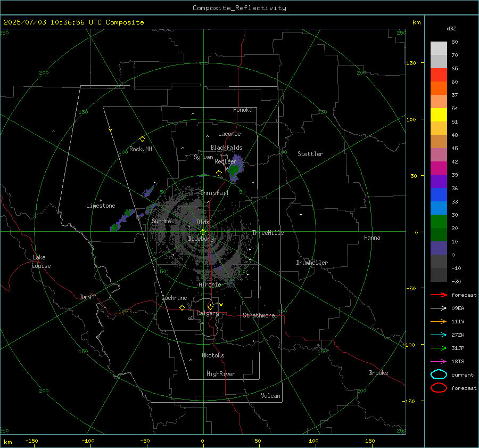Select the Lacombe label on the map

229,134
